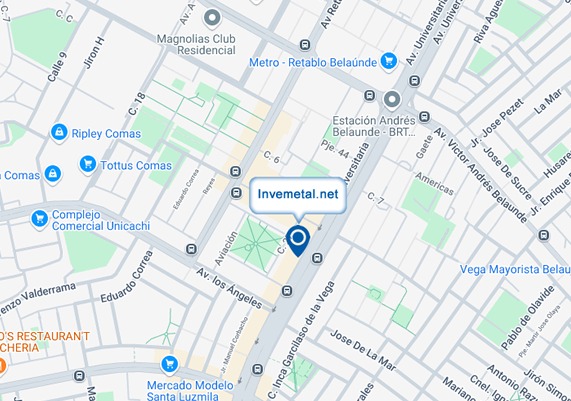Select the green plaza park next to Aviación

pyautogui.click(x=256, y=243)
